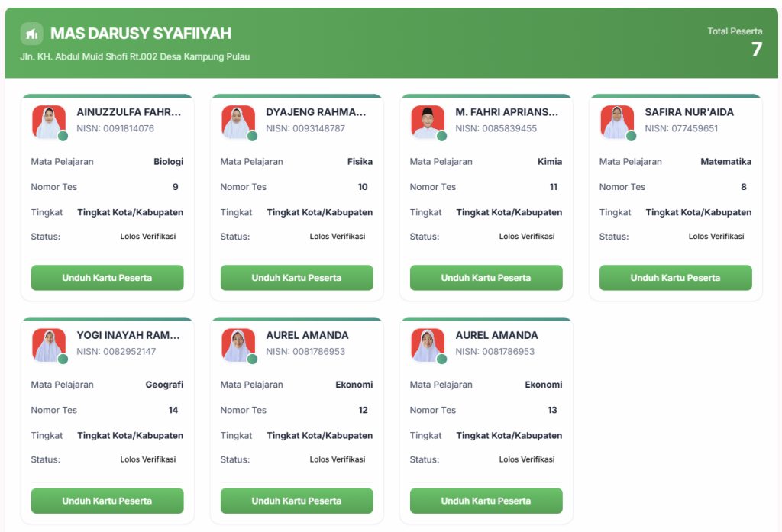Click Lolos Verifikasi badge on Geografi card
782x532 pixels.
148,459
